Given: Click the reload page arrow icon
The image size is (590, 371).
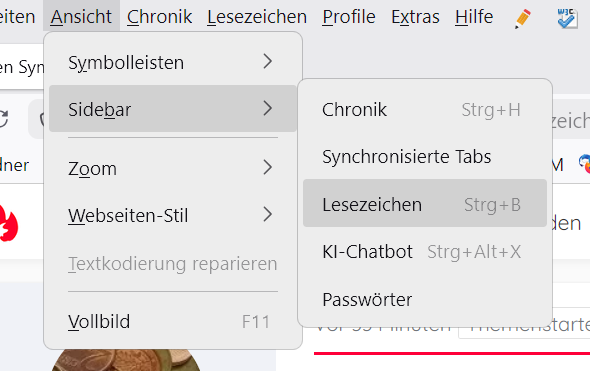Looking at the screenshot, I should 3,119.
